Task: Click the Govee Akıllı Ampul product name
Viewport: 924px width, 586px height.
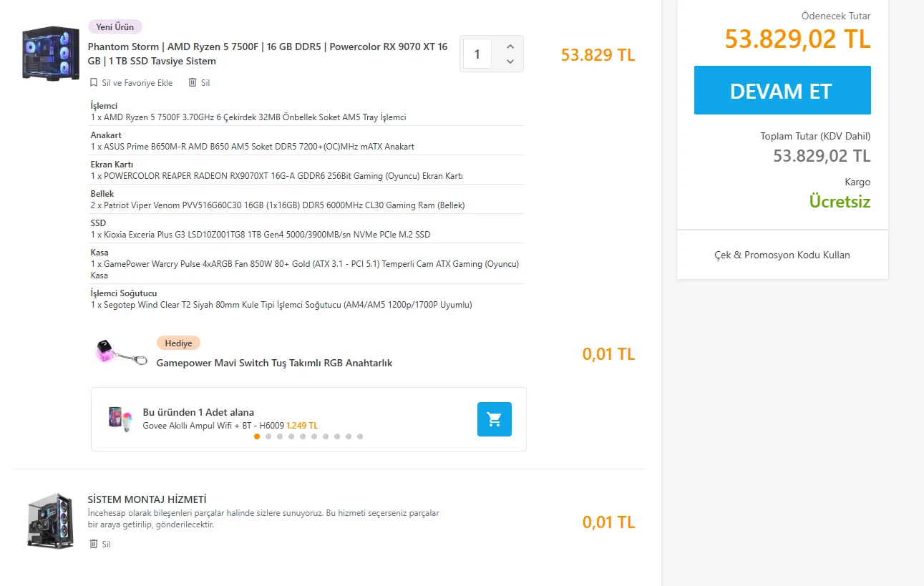Action: [213, 425]
